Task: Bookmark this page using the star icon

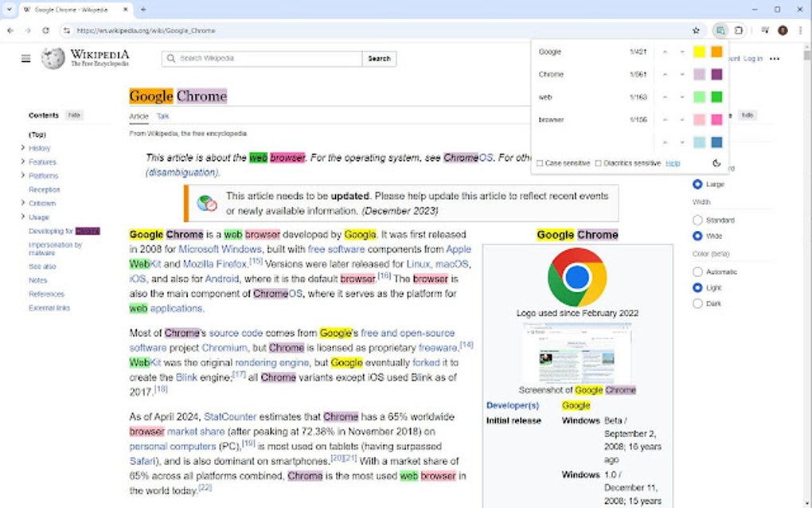Action: point(696,30)
